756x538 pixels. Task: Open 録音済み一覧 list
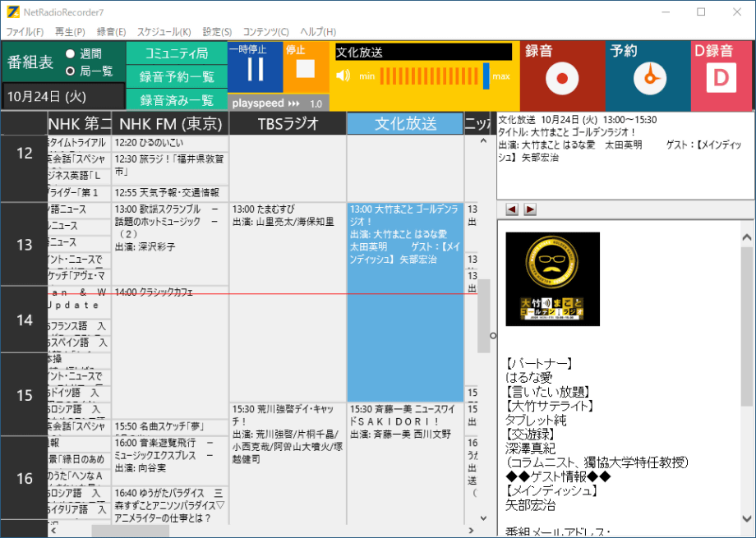[177, 99]
